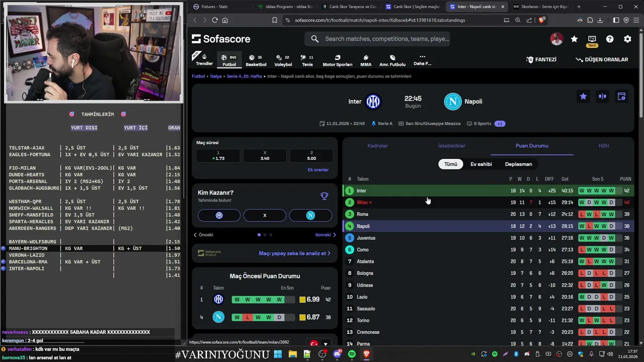The width and height of the screenshot is (644, 362).
Task: Click the trophy icon in Kim Kazanır card
Action: tap(325, 196)
